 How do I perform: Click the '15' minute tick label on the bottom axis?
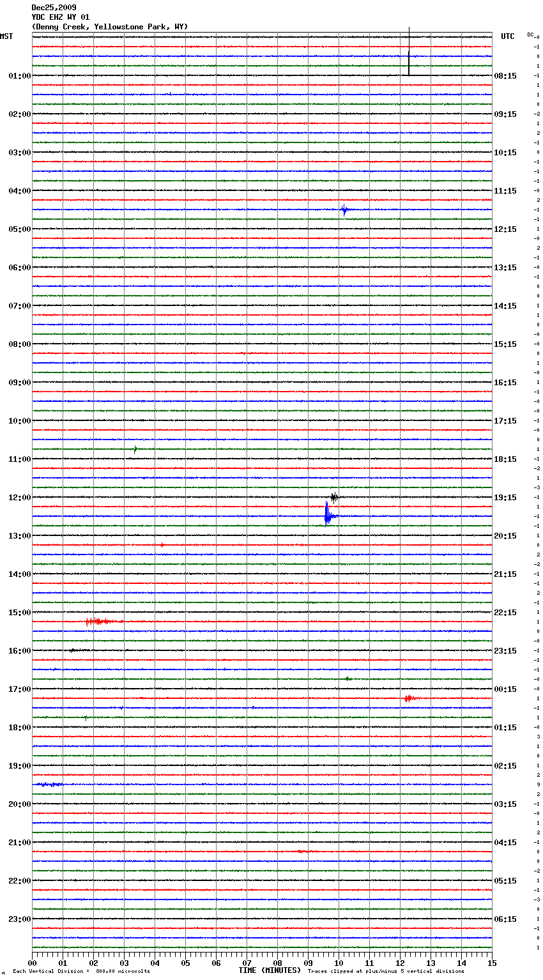pyautogui.click(x=492, y=963)
